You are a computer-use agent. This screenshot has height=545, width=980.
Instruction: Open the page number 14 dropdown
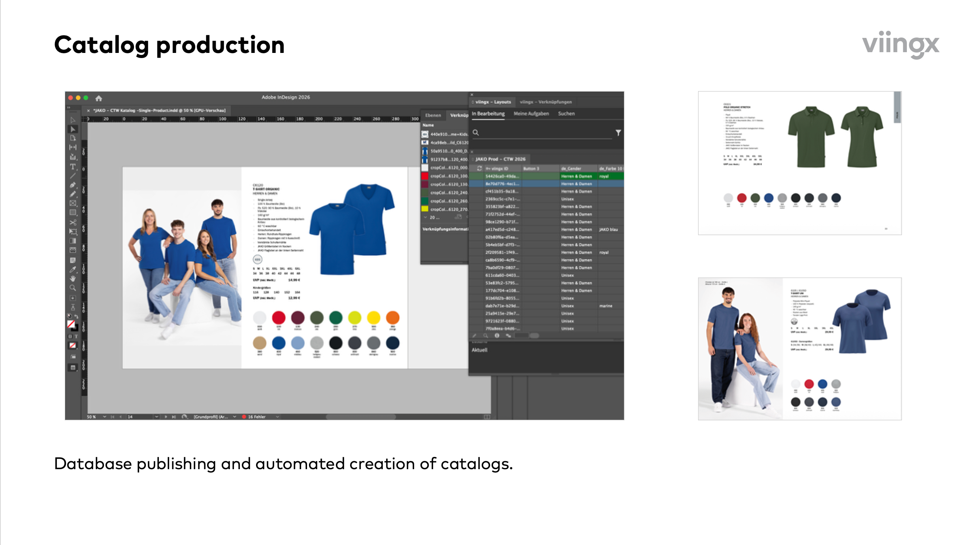pyautogui.click(x=156, y=417)
